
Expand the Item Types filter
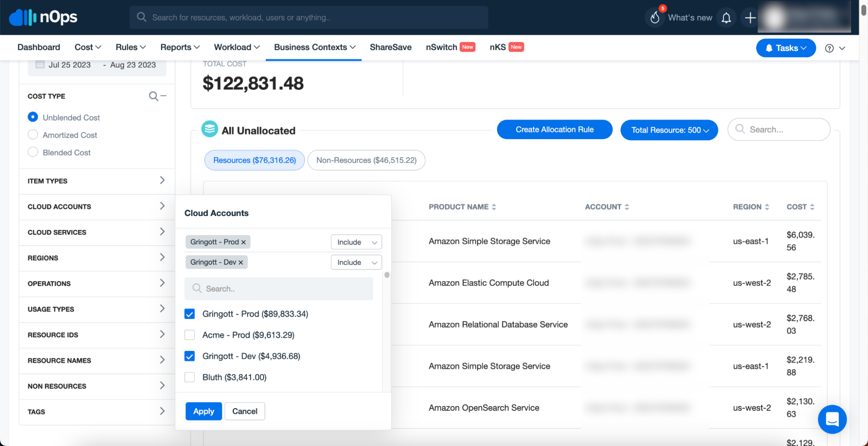click(97, 181)
